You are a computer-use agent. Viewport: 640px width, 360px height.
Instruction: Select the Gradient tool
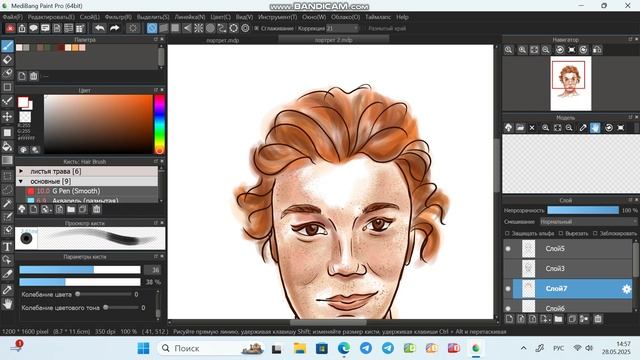7,160
